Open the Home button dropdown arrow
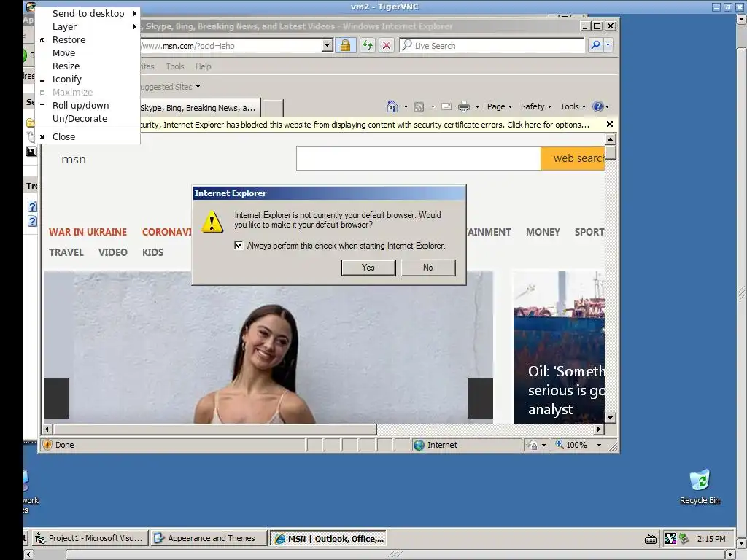The width and height of the screenshot is (747, 560). point(406,106)
